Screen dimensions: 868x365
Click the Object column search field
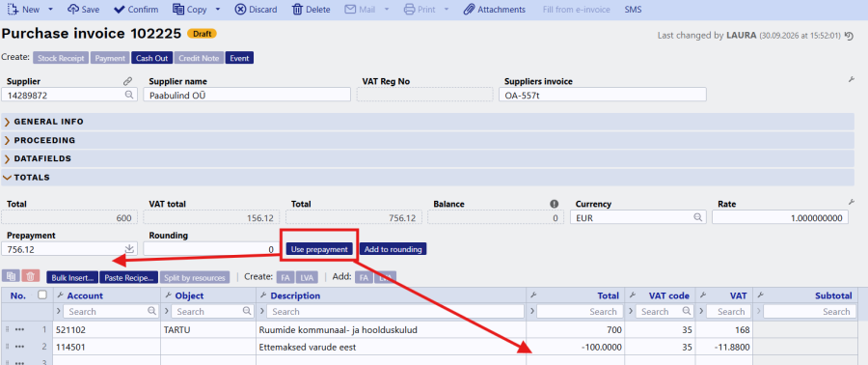tap(212, 312)
